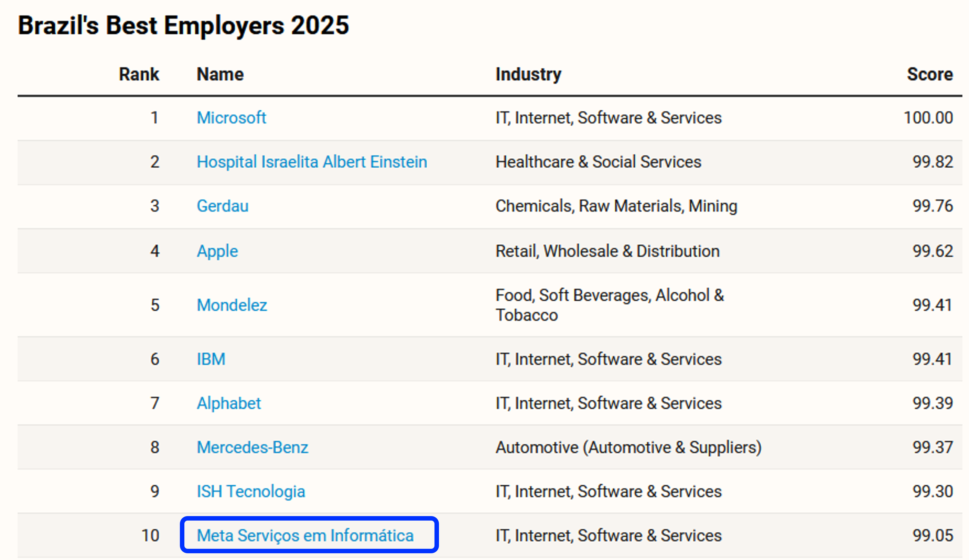Click Meta Serviços em Informática link

[x=305, y=535]
